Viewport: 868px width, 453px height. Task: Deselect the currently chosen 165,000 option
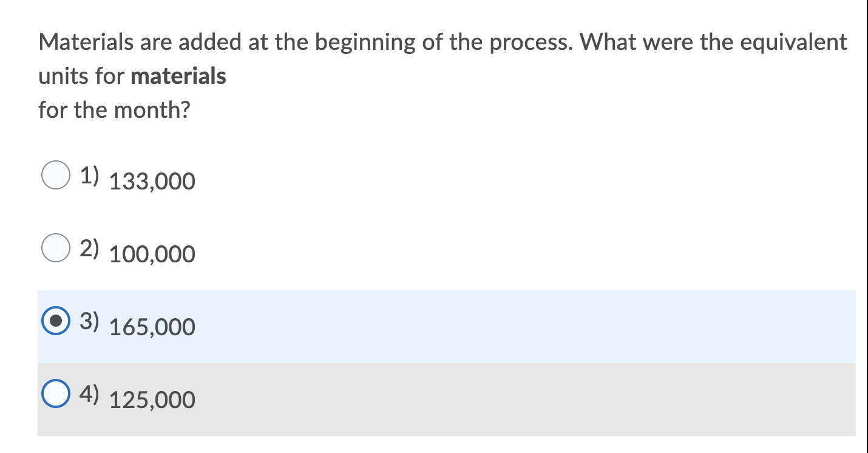click(x=55, y=322)
